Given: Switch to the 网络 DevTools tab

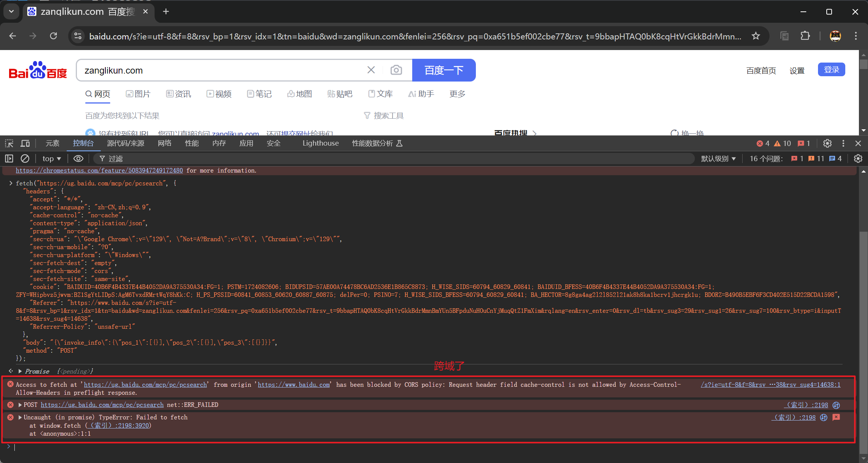Looking at the screenshot, I should pyautogui.click(x=164, y=143).
